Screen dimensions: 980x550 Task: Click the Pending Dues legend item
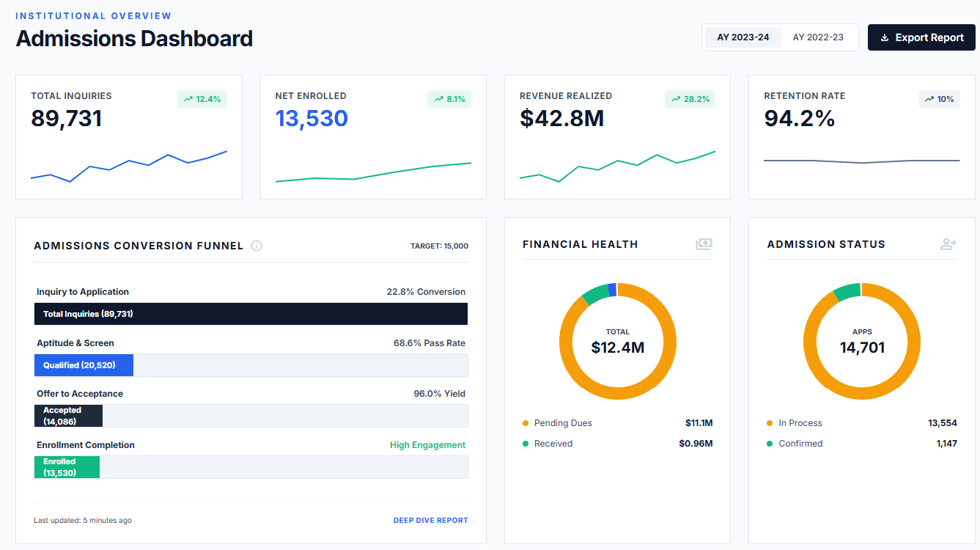[562, 423]
